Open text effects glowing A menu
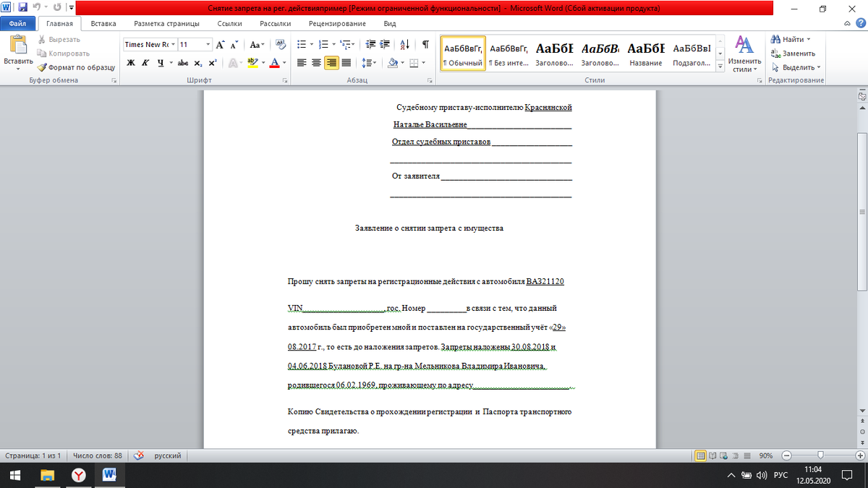 (234, 63)
